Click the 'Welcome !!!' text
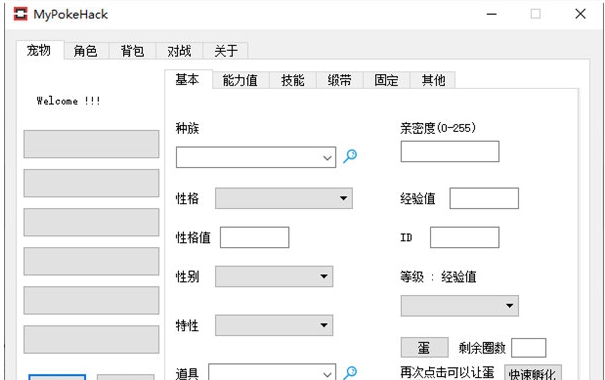Image resolution: width=605 pixels, height=380 pixels. click(x=68, y=101)
